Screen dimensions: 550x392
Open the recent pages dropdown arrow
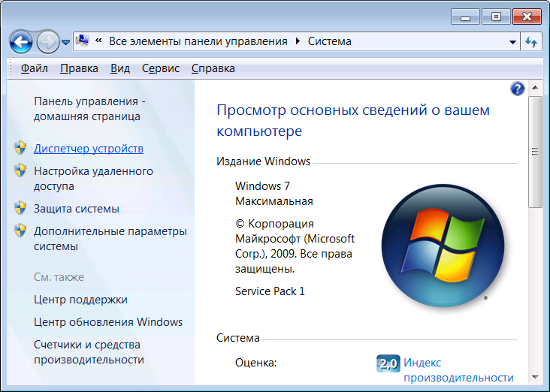click(65, 42)
